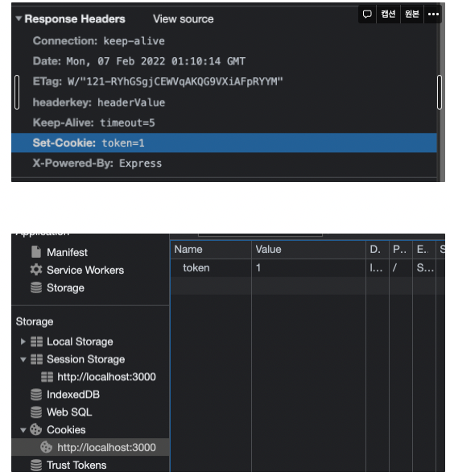Select the token cookie name cell
Image resolution: width=450 pixels, height=476 pixels.
[211, 267]
